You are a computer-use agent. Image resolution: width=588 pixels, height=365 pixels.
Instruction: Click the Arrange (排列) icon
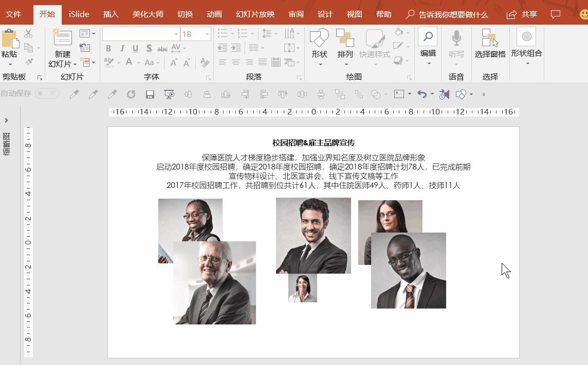pos(345,37)
